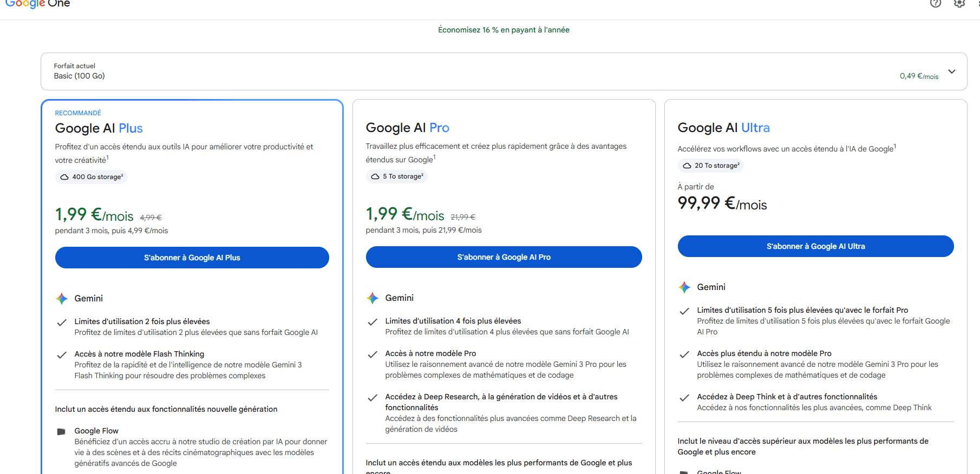The image size is (980, 474).
Task: Click the Gemini star icon in AI Plus card
Action: (x=62, y=299)
